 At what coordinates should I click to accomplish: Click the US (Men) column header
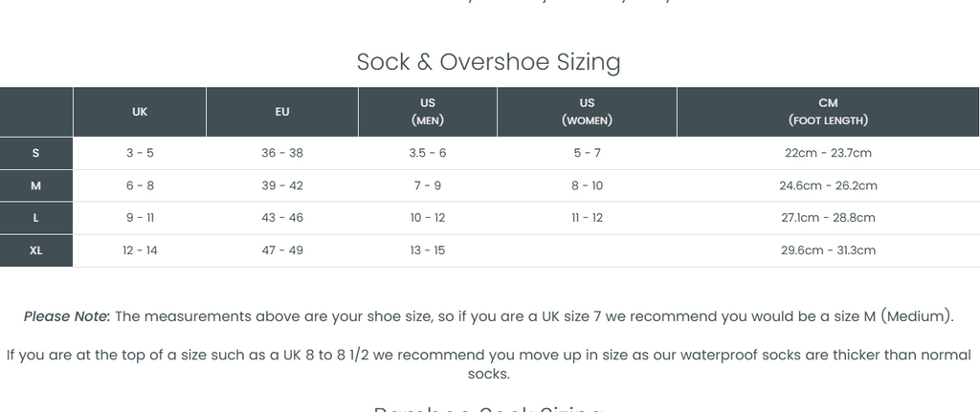click(x=428, y=112)
